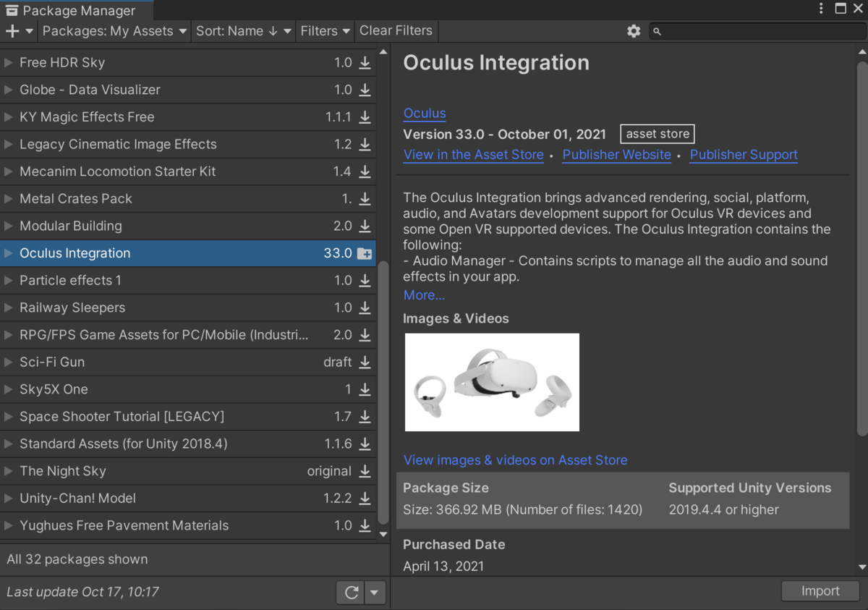
Task: Select the RPG/FPS Game Assets package
Action: pyautogui.click(x=188, y=335)
